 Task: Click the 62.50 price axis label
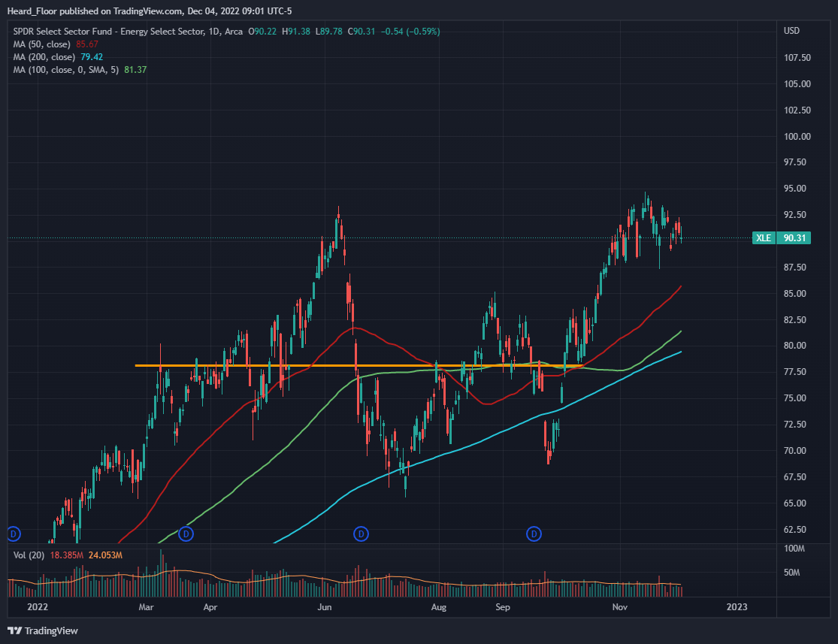click(794, 530)
